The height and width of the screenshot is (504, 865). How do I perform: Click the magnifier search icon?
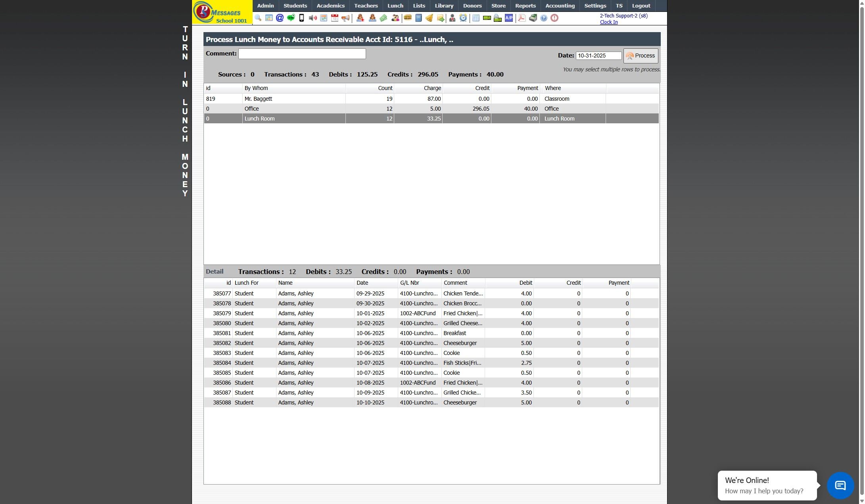[258, 18]
